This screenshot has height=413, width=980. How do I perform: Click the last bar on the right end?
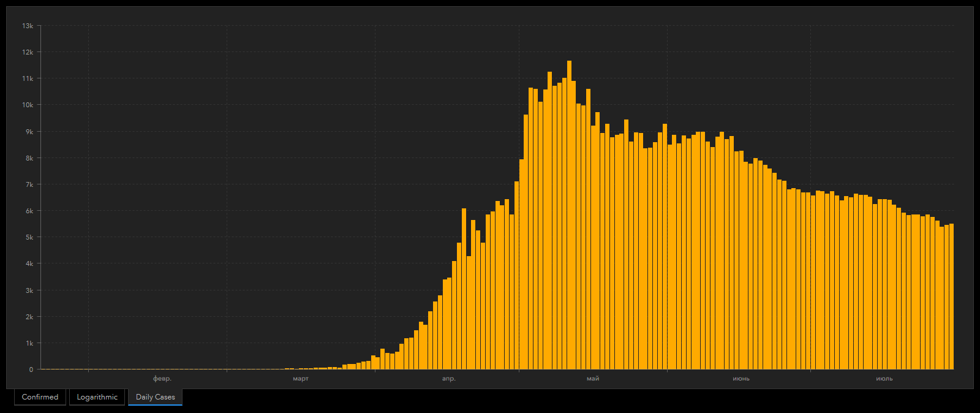(x=951, y=297)
